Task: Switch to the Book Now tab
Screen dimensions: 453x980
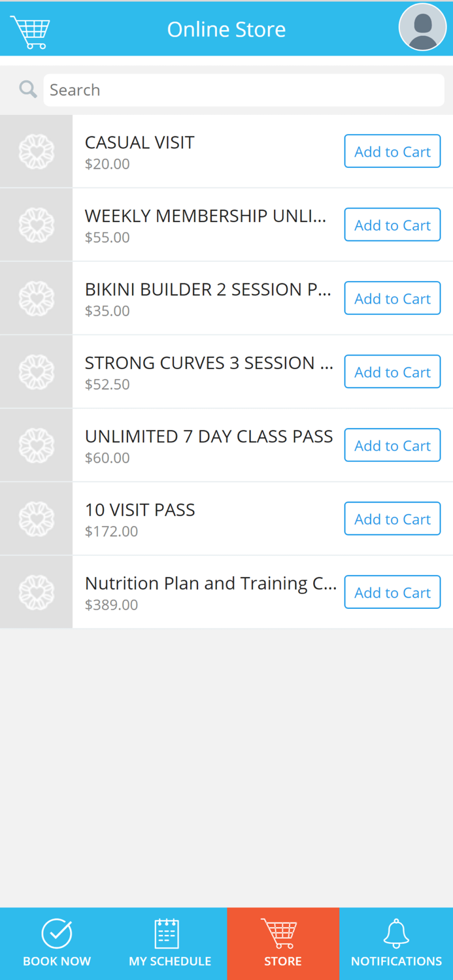Action: point(57,943)
